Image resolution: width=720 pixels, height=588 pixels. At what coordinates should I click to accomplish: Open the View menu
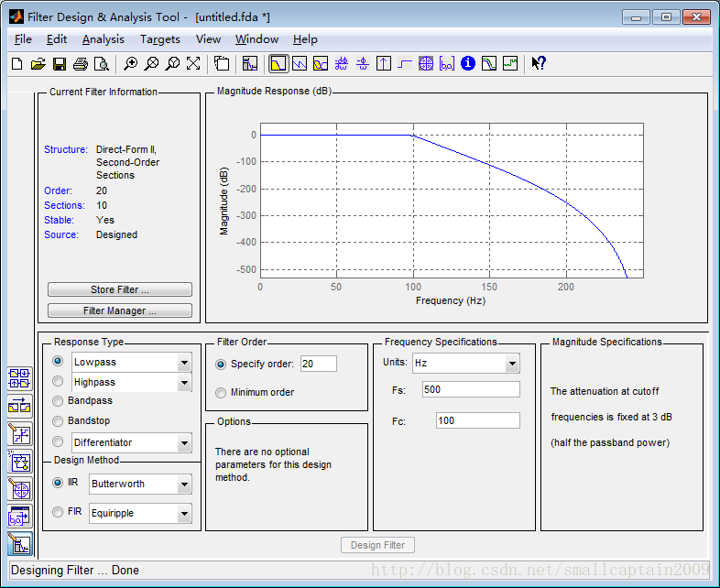[x=208, y=39]
